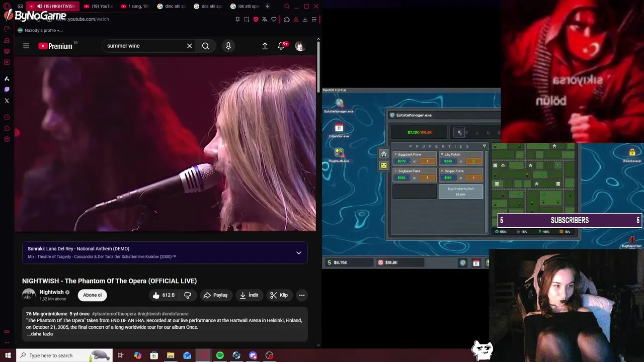The image size is (644, 362).
Task: Toggle the Opera ad blocker shield
Action: point(256,19)
